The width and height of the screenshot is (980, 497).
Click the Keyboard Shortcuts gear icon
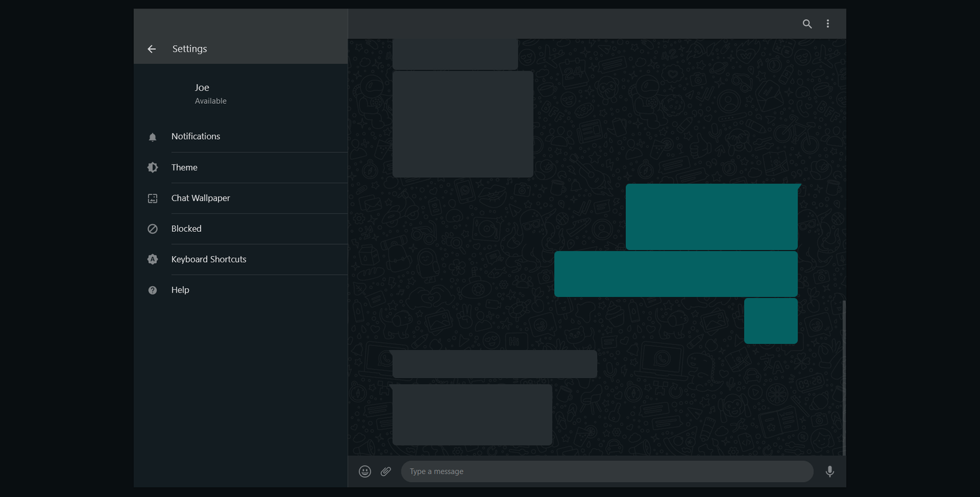click(x=152, y=259)
